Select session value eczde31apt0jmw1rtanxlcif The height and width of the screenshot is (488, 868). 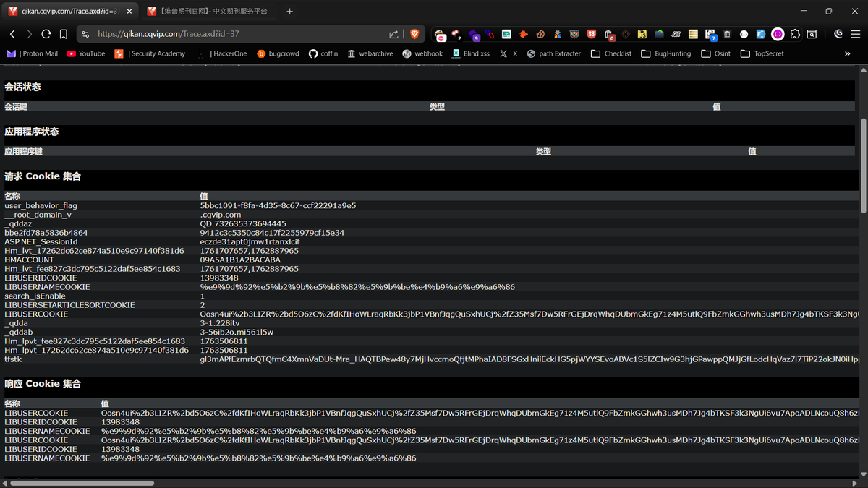coord(250,241)
